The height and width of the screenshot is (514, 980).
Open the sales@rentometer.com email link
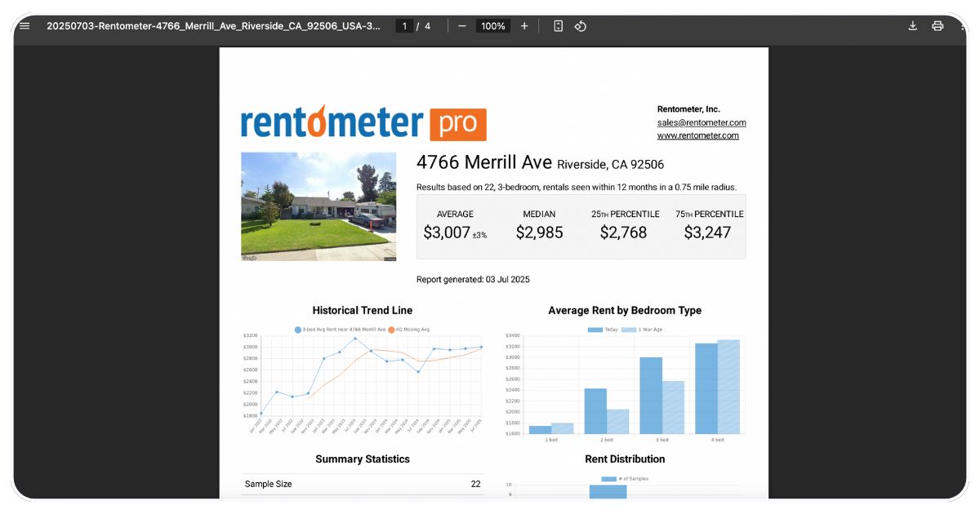(702, 122)
